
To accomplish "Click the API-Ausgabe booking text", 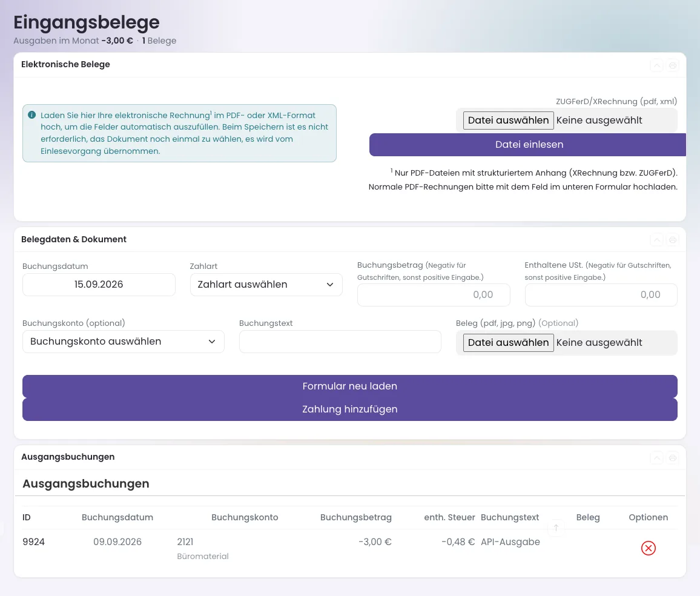I will [x=510, y=542].
